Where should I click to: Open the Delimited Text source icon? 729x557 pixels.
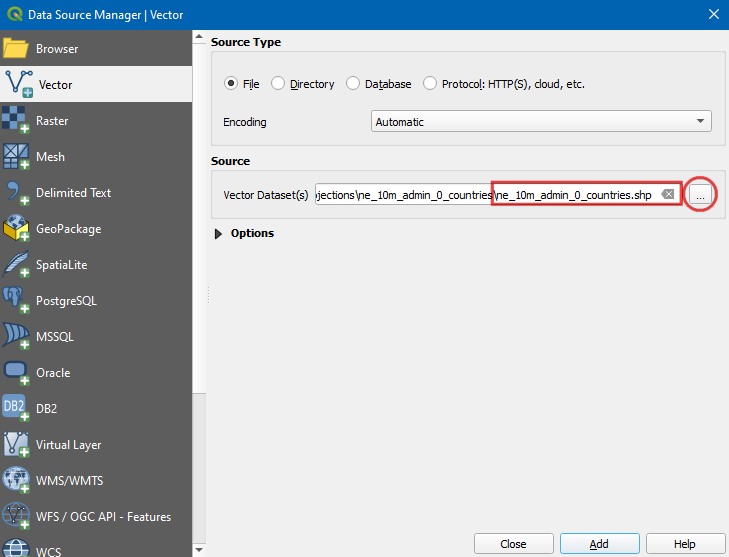pos(16,193)
